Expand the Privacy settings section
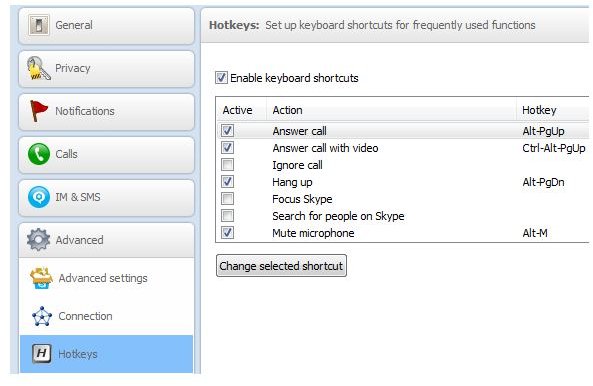Viewport: 593px width, 386px height. tap(106, 69)
